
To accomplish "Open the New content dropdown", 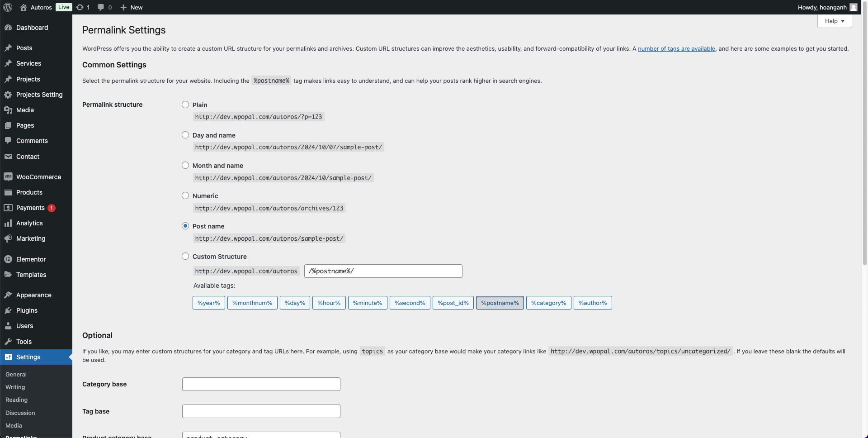I will pyautogui.click(x=132, y=7).
